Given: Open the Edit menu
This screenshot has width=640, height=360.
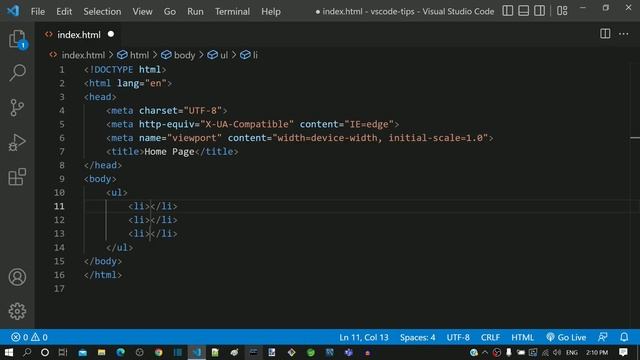Looking at the screenshot, I should tap(64, 11).
